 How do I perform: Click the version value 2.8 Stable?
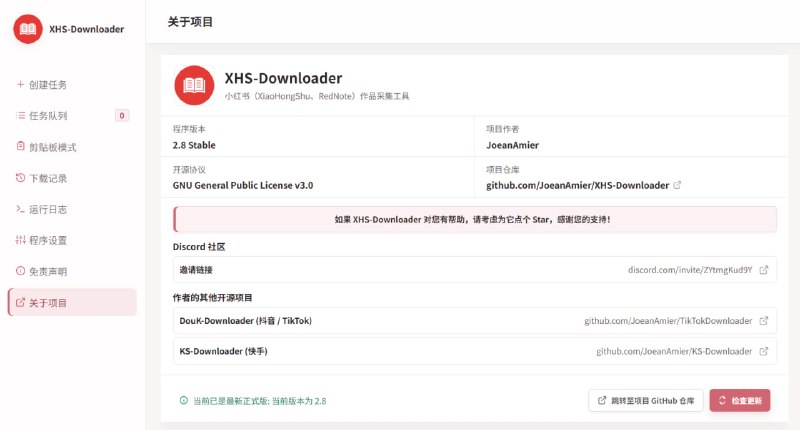[x=194, y=145]
